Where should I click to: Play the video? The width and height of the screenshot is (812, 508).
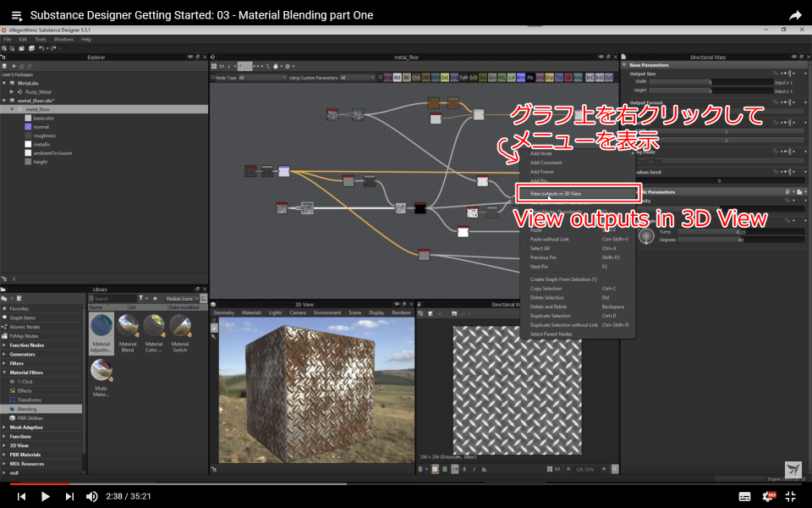(45, 496)
